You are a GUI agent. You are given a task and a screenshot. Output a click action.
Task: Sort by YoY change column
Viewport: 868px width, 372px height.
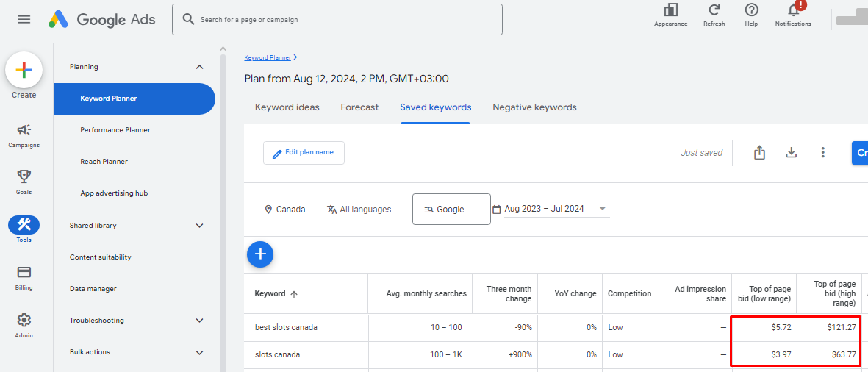pyautogui.click(x=575, y=294)
